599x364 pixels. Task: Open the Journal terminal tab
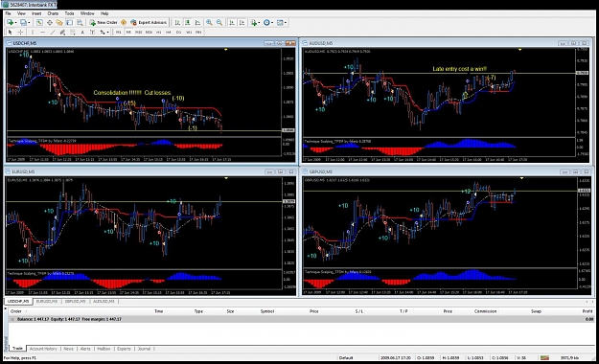pos(144,349)
